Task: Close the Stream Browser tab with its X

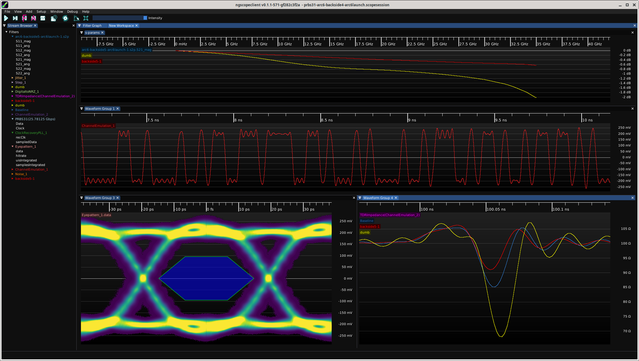Action: (35, 26)
